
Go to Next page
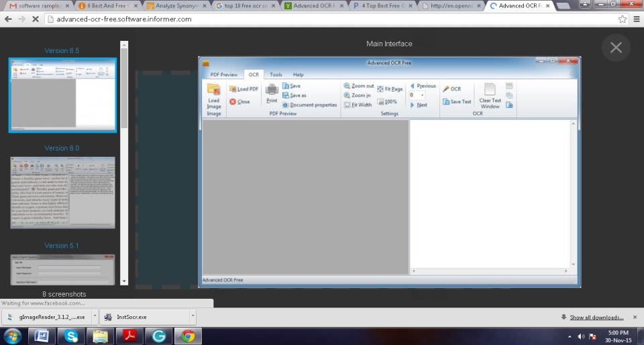(419, 105)
